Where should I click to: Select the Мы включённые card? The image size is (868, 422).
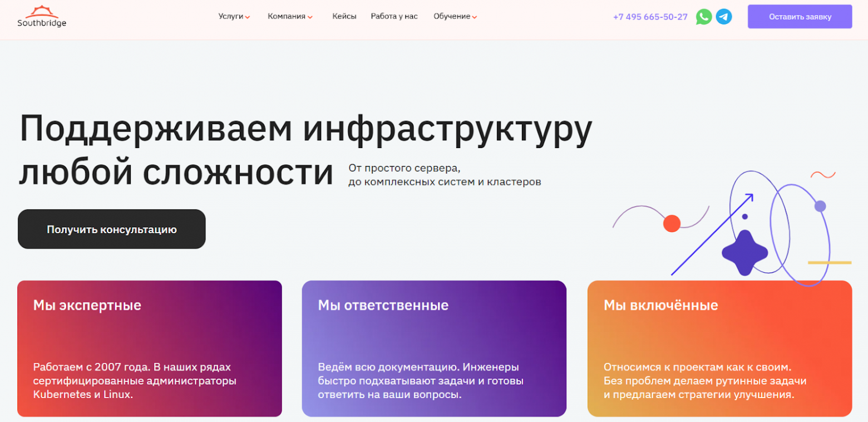point(719,349)
